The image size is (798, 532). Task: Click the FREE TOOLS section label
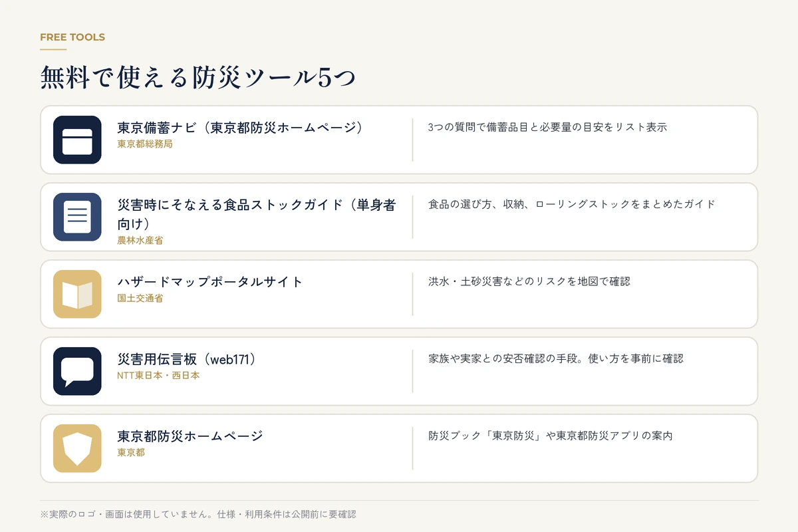tap(72, 37)
